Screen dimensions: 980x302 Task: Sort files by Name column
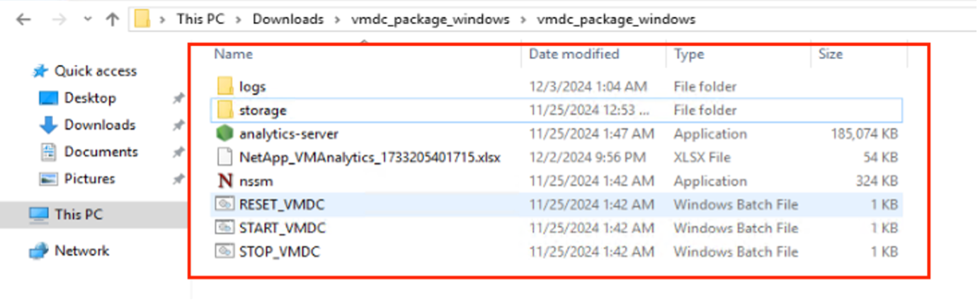click(x=234, y=54)
